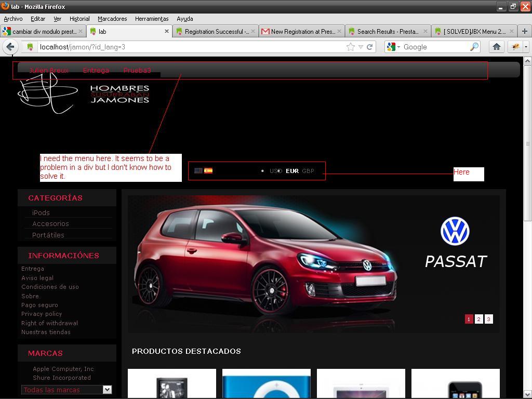Expand the 'Todas las marcas' dropdown
The width and height of the screenshot is (532, 399).
click(107, 390)
